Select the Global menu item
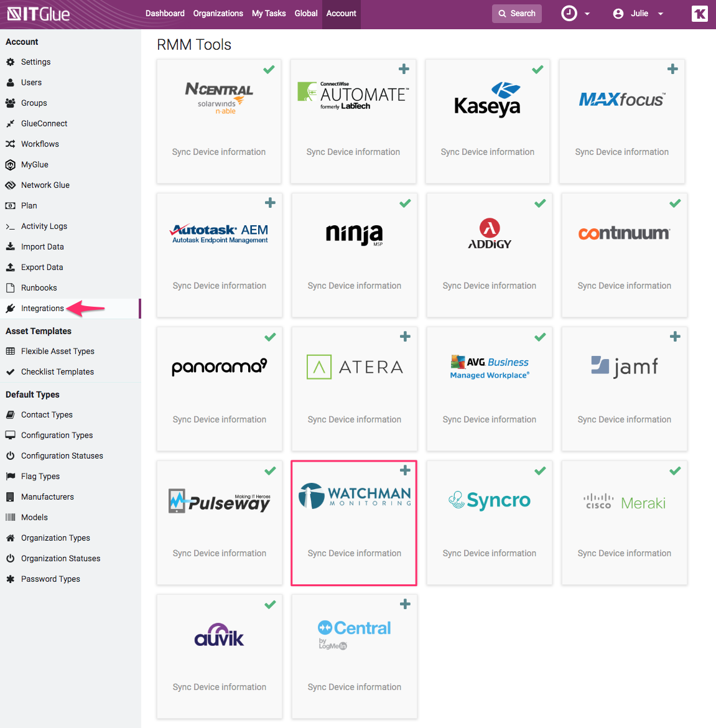 [306, 14]
